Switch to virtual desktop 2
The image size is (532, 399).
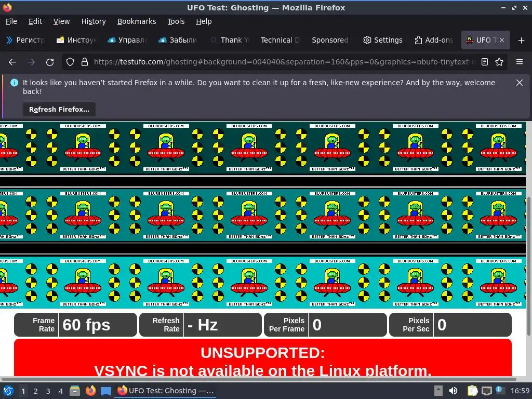tap(36, 391)
